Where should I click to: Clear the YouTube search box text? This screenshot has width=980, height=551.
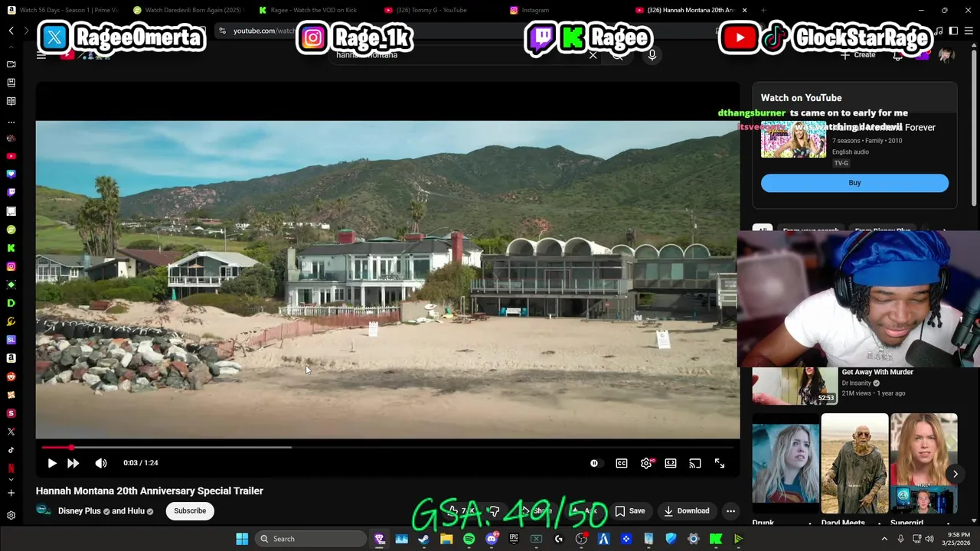click(593, 55)
